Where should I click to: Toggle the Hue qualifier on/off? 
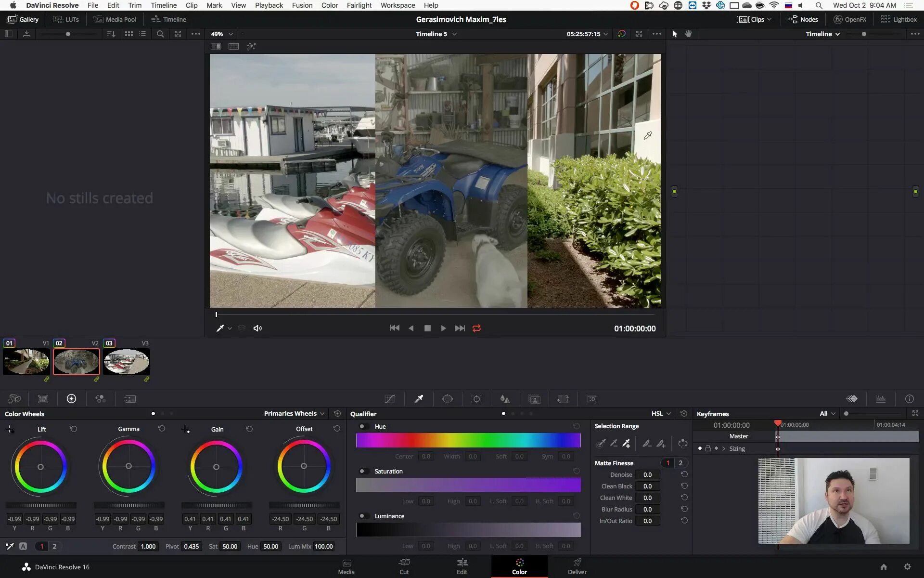[x=364, y=426]
